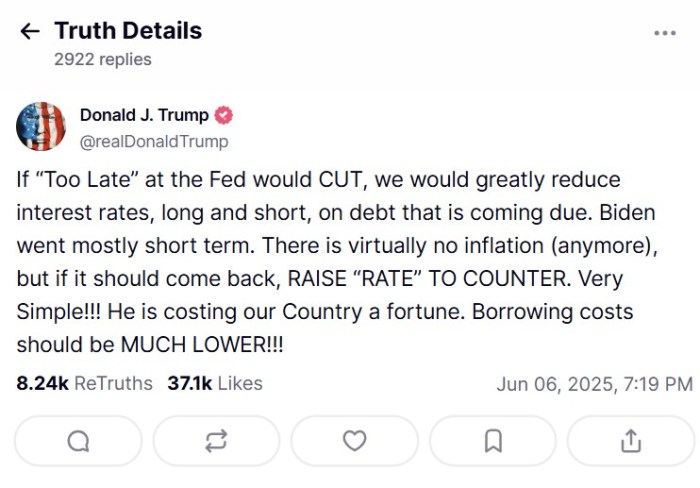Open the @realDonaldTrump handle link
This screenshot has height=488, width=700.
tap(154, 141)
